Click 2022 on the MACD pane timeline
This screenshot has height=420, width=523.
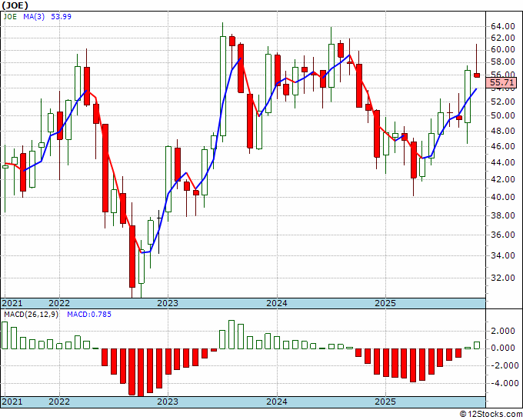59,402
